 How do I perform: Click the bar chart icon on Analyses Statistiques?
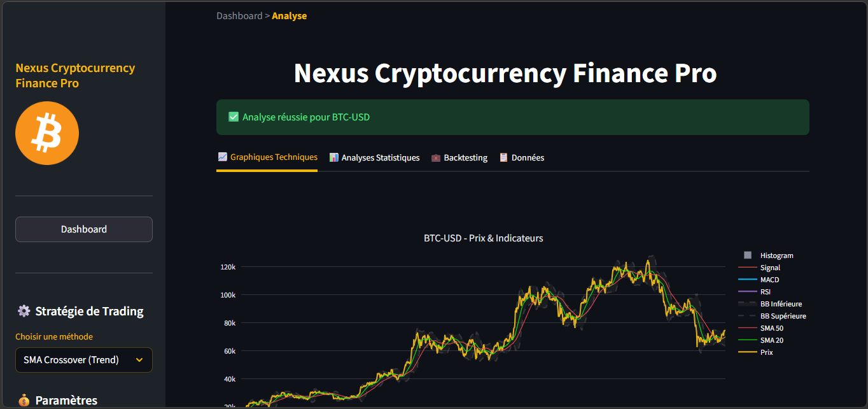pyautogui.click(x=333, y=157)
